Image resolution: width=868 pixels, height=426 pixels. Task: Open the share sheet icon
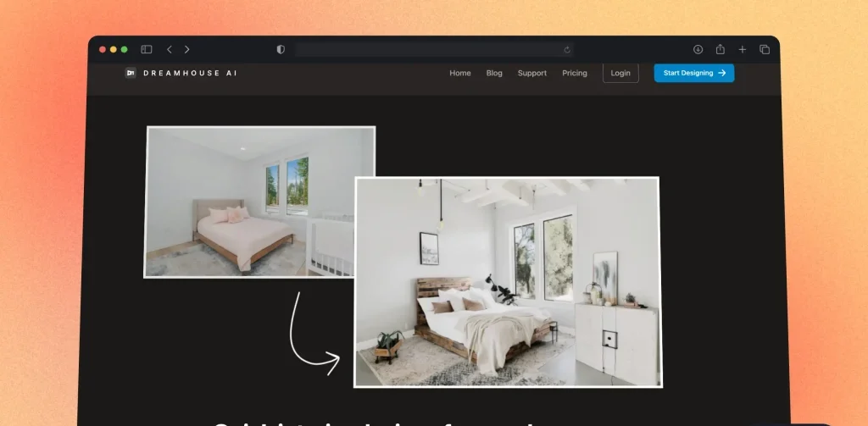tap(721, 50)
